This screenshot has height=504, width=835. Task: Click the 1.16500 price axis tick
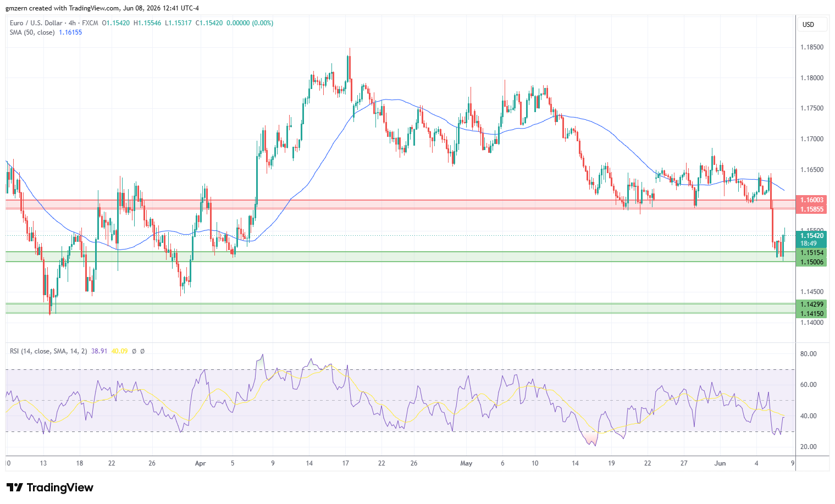coord(812,170)
